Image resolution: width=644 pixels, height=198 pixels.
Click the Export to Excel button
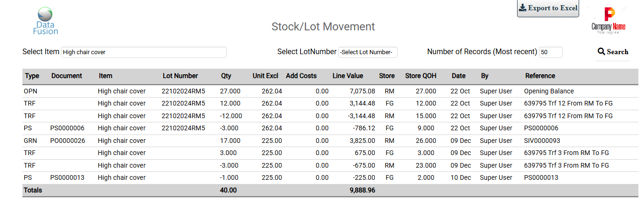[x=548, y=8]
